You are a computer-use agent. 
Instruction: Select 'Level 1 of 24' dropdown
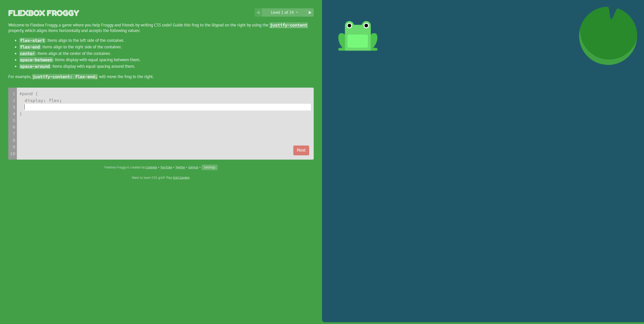click(284, 12)
